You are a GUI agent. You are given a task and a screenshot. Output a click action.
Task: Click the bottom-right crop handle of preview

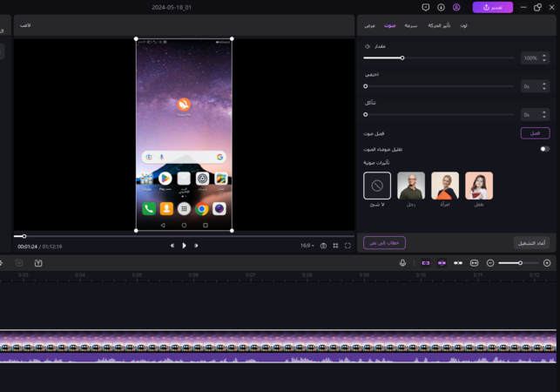pyautogui.click(x=232, y=231)
